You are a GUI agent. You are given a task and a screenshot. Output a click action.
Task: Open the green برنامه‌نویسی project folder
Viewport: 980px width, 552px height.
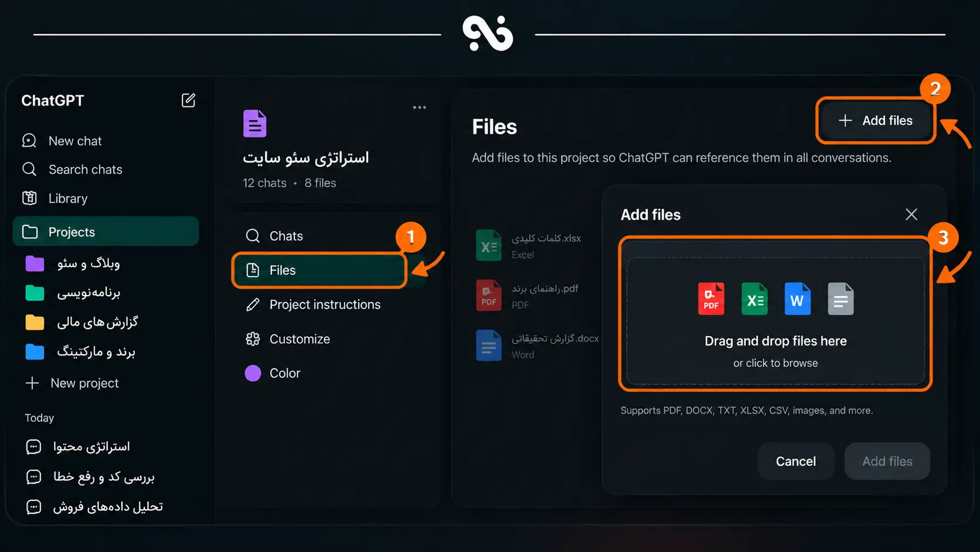click(x=73, y=293)
